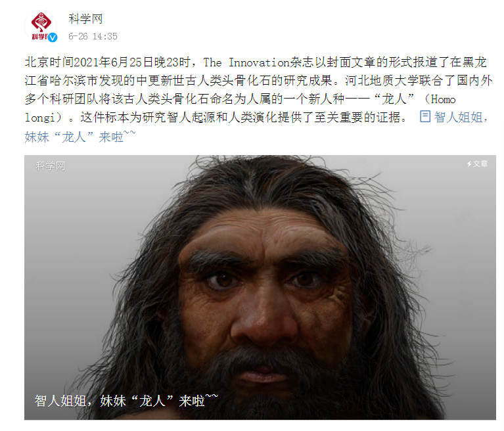Image resolution: width=504 pixels, height=431 pixels.
Task: Click the date 2021年6月25日 in the post
Action: 114,62
